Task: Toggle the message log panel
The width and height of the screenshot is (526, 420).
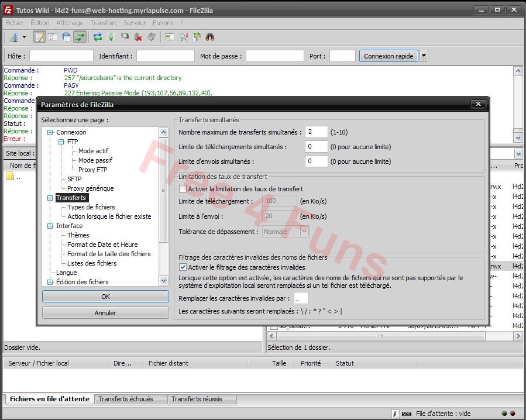Action: 40,36
